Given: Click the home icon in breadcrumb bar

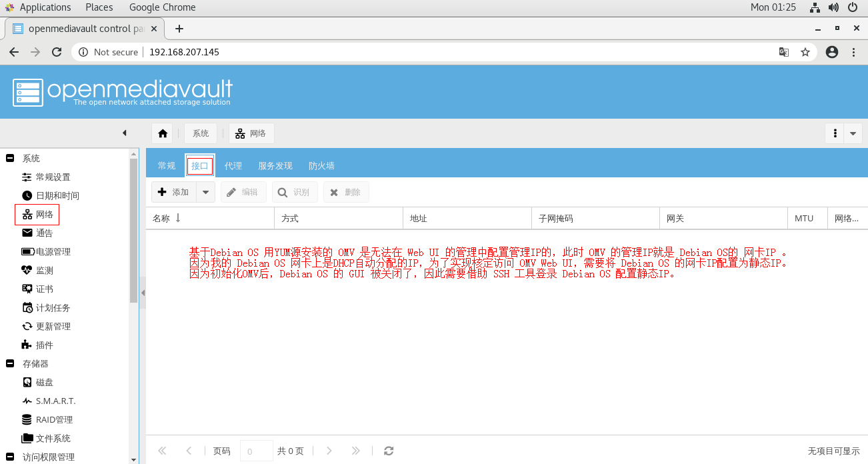Looking at the screenshot, I should pos(163,133).
